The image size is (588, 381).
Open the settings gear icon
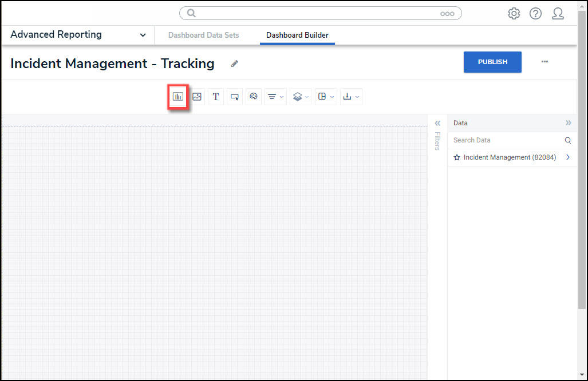pyautogui.click(x=514, y=14)
